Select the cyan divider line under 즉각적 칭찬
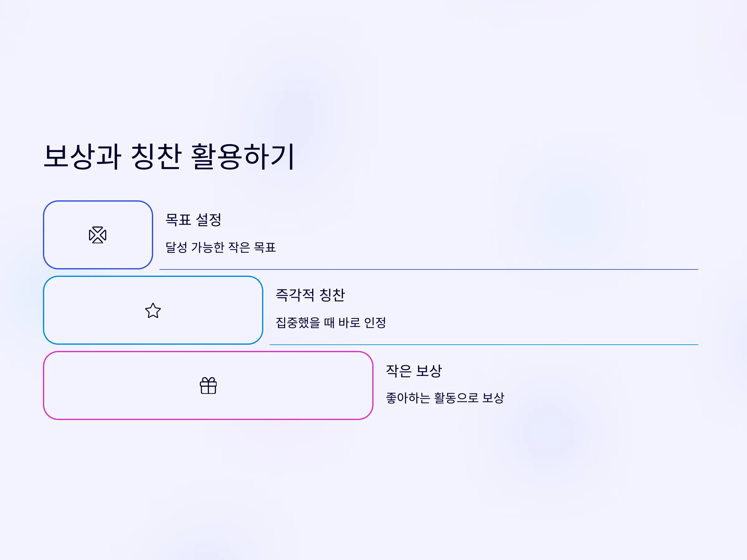This screenshot has width=747, height=560. coord(484,345)
